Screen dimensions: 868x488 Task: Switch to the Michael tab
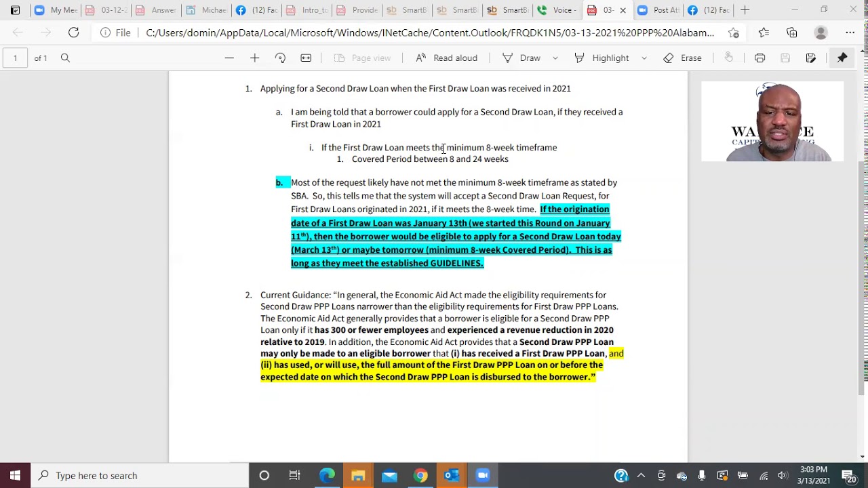[206, 10]
